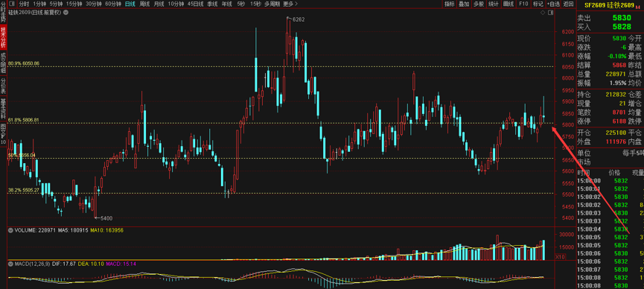Add to watchlist with +自选
The height and width of the screenshot is (289, 644).
coord(553,4)
